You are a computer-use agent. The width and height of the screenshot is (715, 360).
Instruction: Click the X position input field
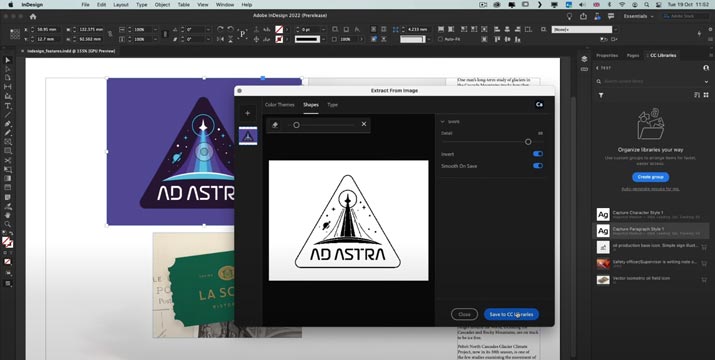[x=47, y=29]
